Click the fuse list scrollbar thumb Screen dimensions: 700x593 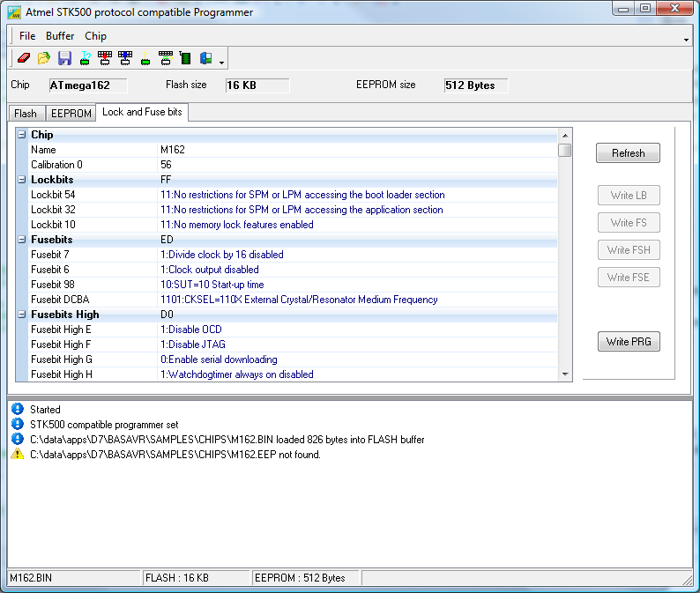[565, 150]
